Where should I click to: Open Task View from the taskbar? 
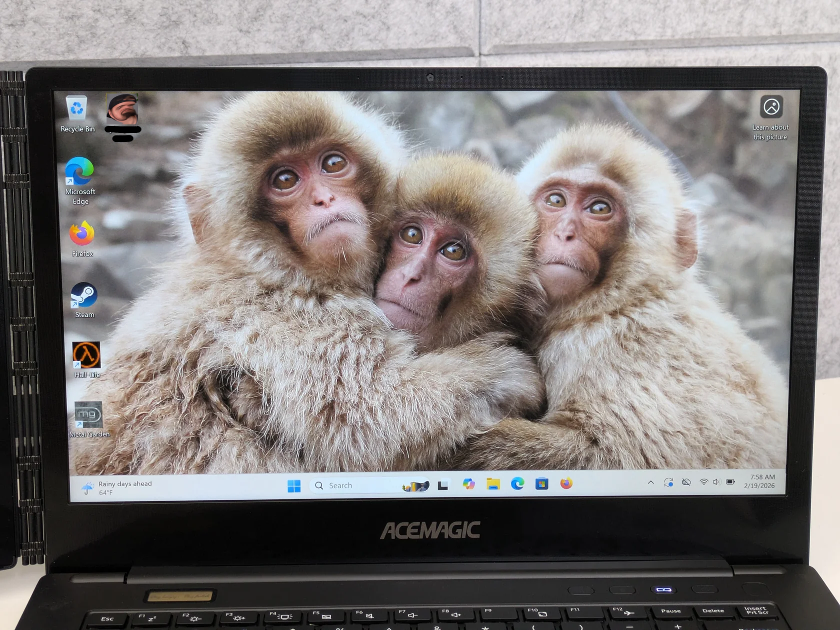click(x=442, y=485)
